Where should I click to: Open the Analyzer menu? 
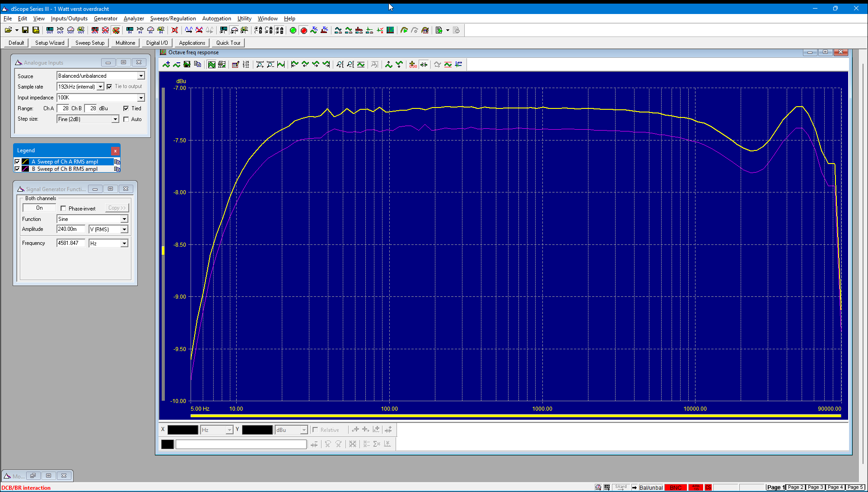pos(134,19)
